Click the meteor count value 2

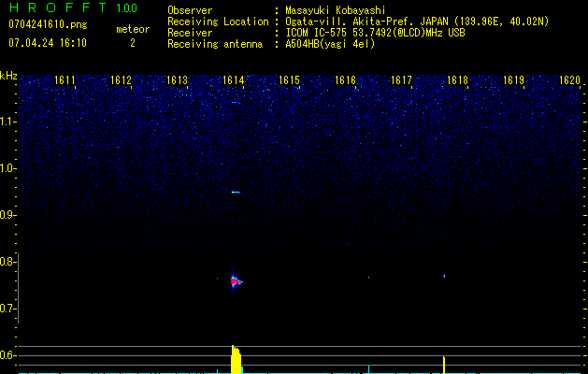point(132,43)
